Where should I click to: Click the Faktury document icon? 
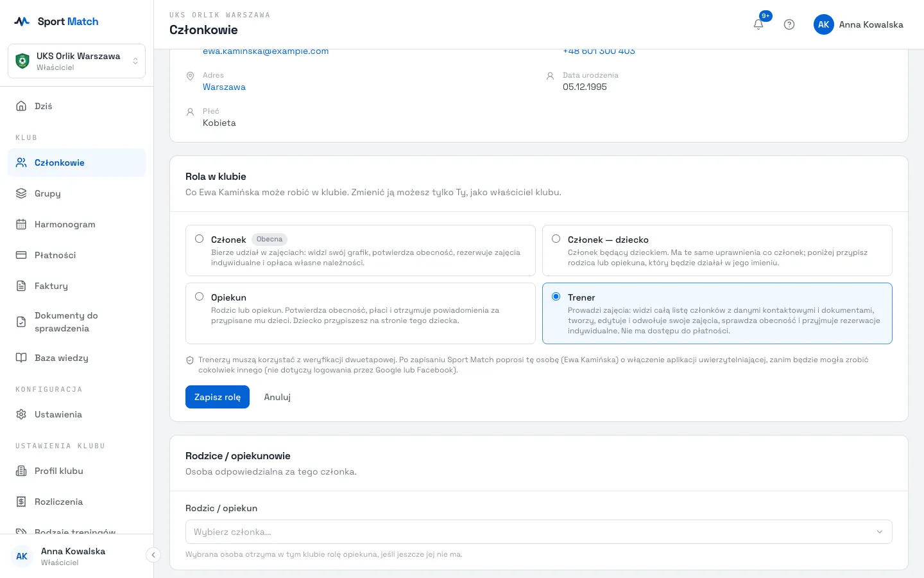pos(21,286)
